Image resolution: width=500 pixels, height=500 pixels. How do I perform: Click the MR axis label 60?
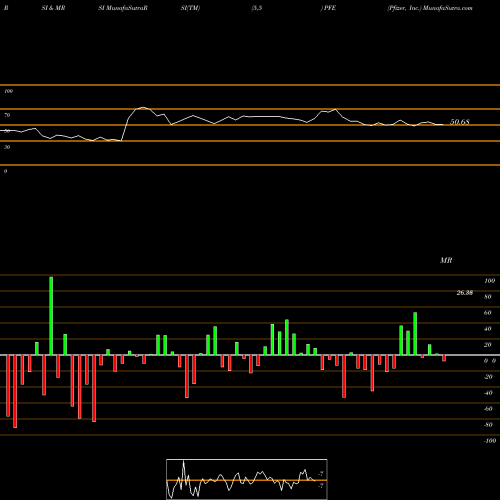(x=488, y=313)
